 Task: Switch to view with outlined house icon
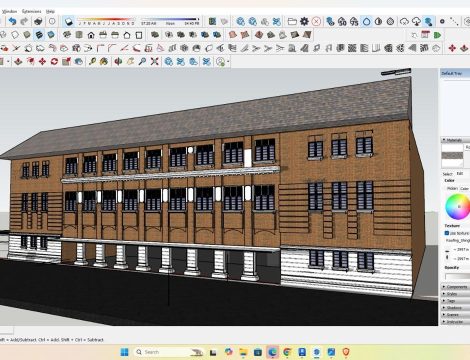(x=127, y=35)
